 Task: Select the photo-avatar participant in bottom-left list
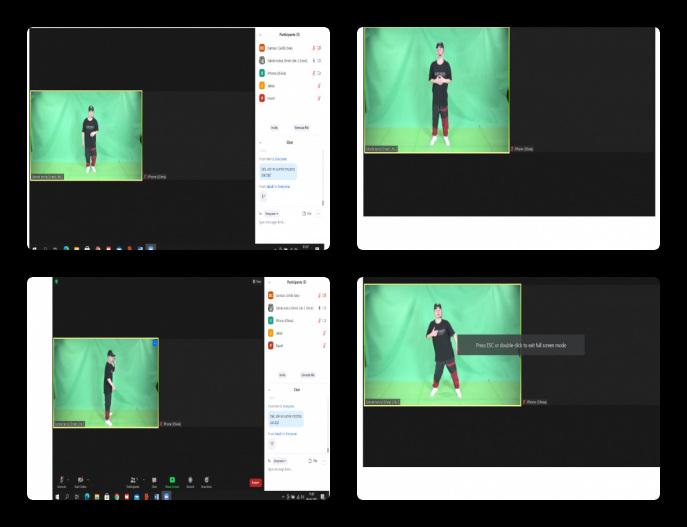[297, 308]
